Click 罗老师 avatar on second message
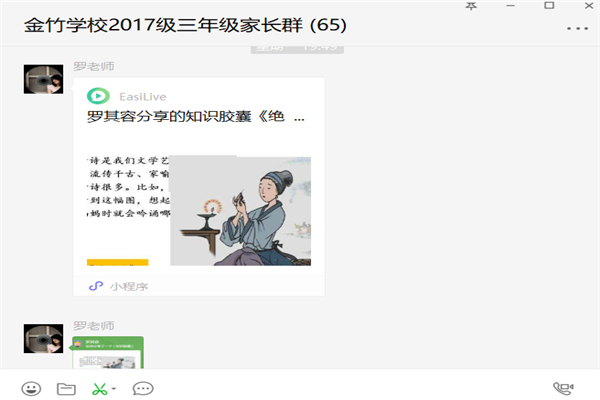Viewport: 600px width, 400px height. coord(43,339)
